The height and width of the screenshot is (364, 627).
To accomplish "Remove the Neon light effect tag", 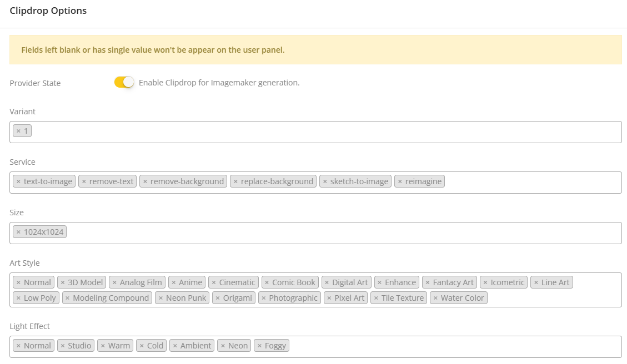I will 223,346.
